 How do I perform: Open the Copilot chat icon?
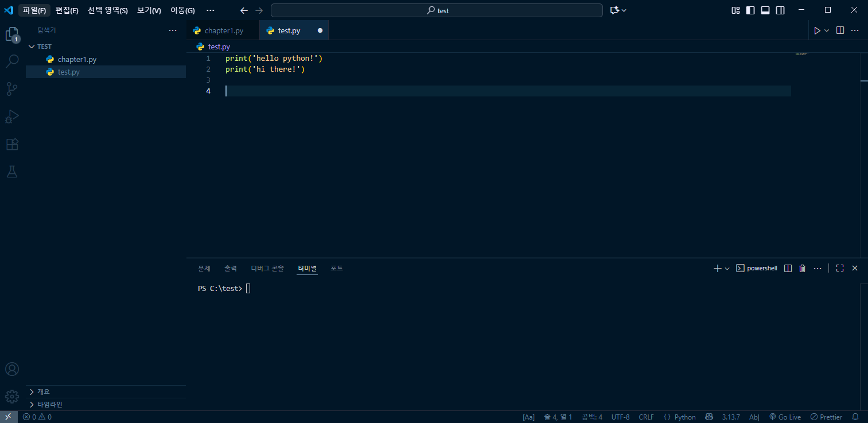pos(615,10)
